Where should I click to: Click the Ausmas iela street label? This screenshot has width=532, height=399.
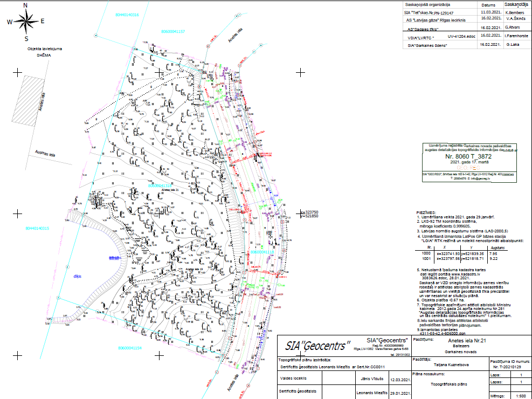point(47,154)
